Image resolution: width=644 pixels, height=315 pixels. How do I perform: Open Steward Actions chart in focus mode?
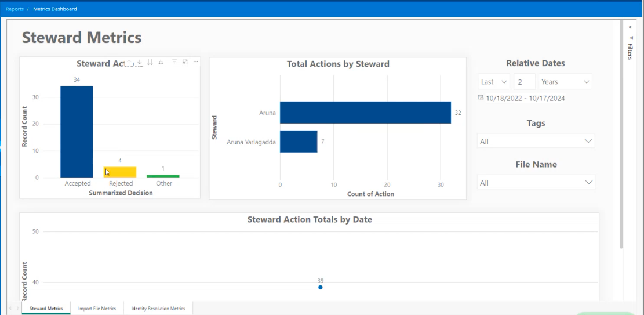[x=185, y=61]
